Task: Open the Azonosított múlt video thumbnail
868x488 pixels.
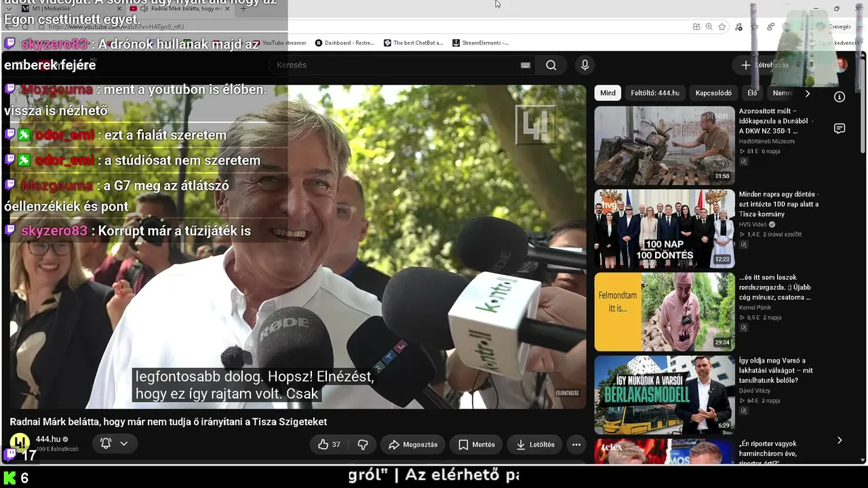Action: 665,146
